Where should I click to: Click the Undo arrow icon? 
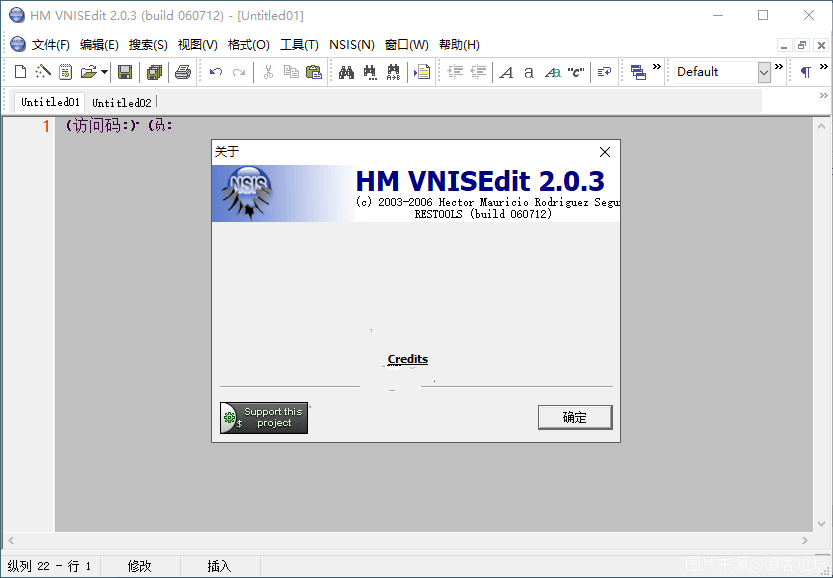(216, 72)
